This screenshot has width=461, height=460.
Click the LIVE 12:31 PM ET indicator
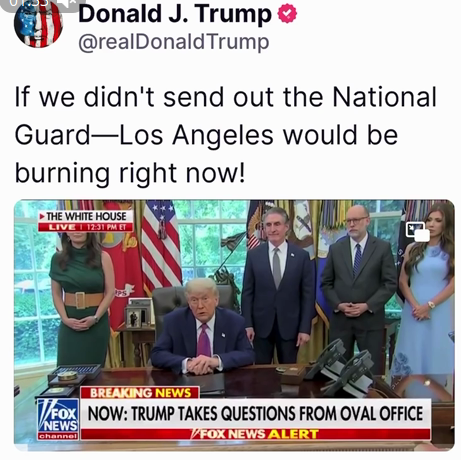coord(86,227)
